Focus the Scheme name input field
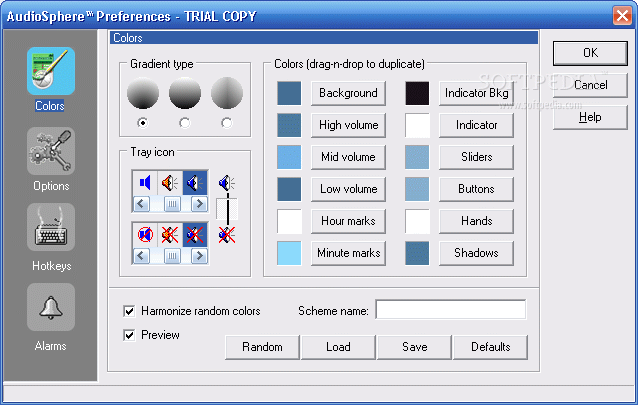Viewport: 638px width, 405px height. pos(451,310)
